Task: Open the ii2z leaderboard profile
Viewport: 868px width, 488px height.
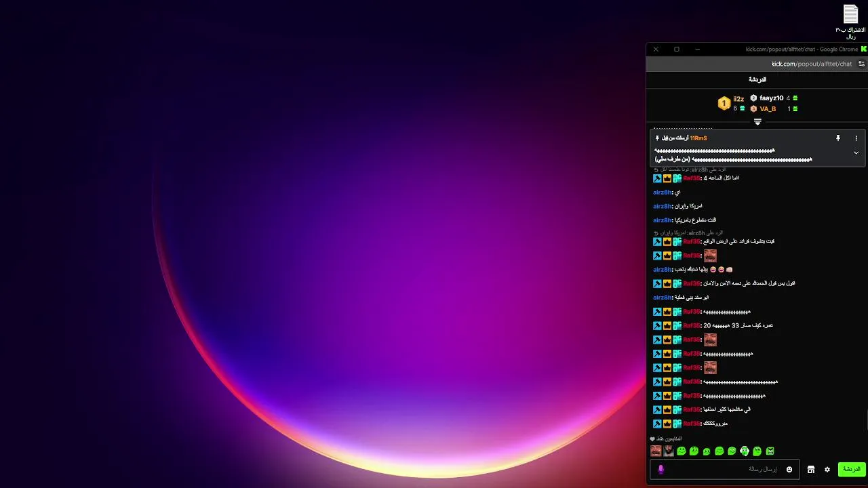Action: (x=738, y=99)
